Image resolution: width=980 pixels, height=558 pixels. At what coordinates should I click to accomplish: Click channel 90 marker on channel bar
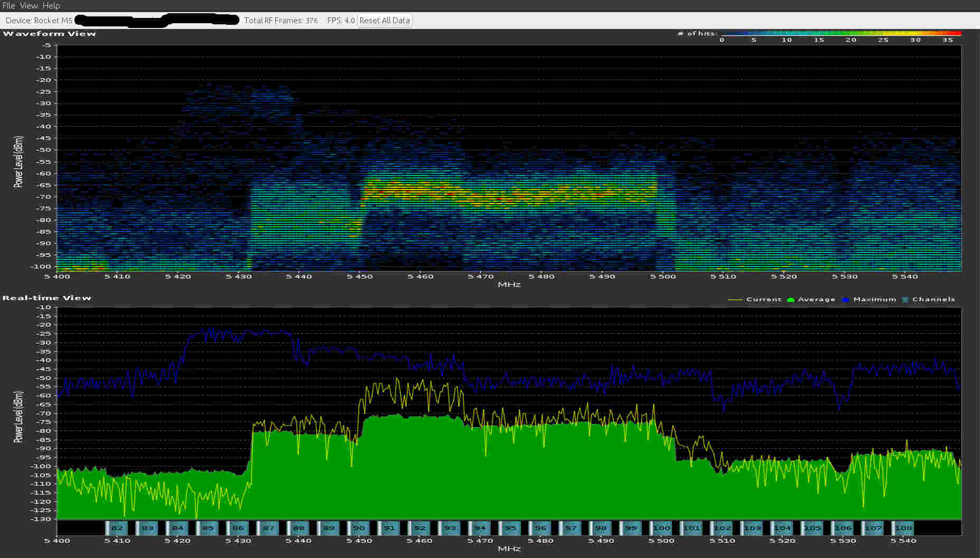tap(359, 528)
